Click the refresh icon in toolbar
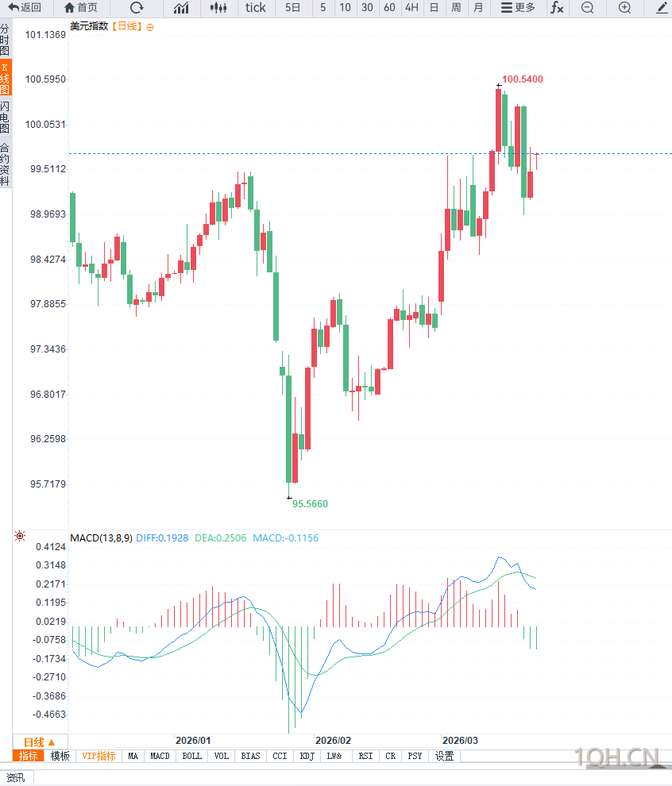The image size is (672, 786). coord(137,8)
